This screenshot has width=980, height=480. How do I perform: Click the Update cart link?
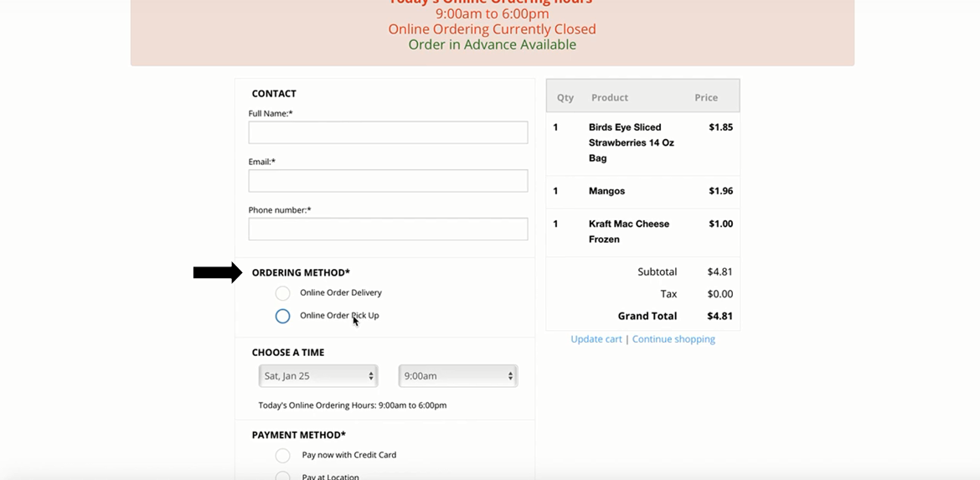(x=596, y=338)
